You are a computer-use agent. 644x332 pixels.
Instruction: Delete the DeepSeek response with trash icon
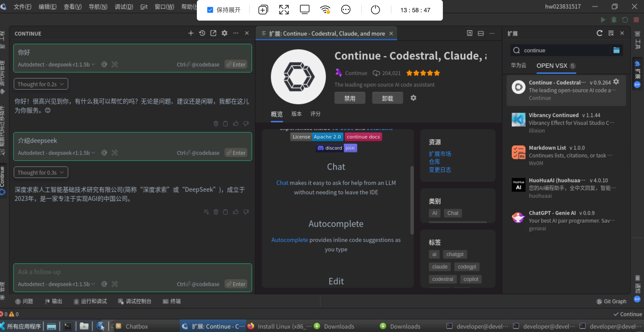216,212
